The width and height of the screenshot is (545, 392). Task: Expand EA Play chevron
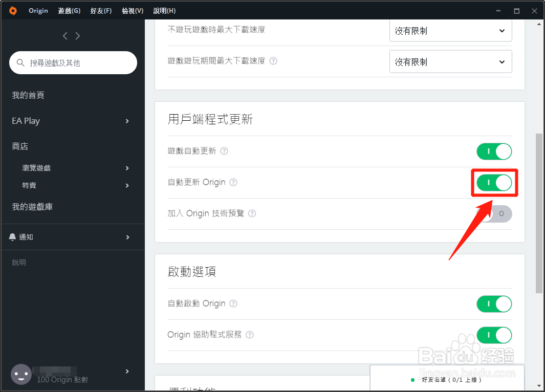point(127,121)
